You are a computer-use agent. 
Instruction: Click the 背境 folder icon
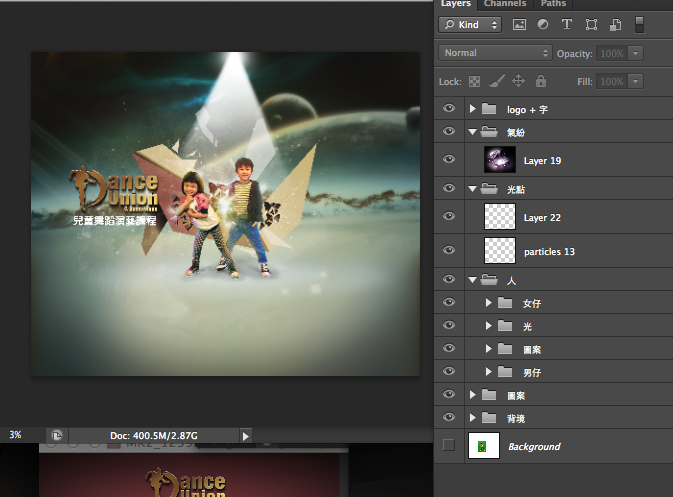[489, 417]
